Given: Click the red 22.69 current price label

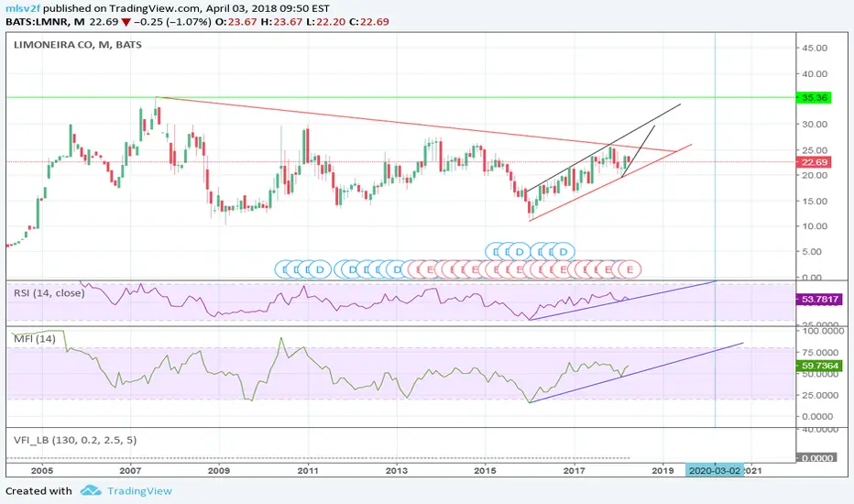Looking at the screenshot, I should tap(814, 162).
